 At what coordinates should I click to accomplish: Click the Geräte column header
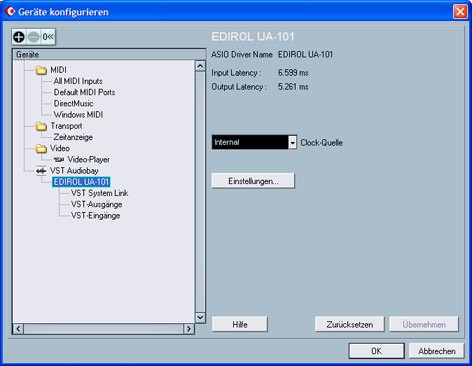pos(109,54)
